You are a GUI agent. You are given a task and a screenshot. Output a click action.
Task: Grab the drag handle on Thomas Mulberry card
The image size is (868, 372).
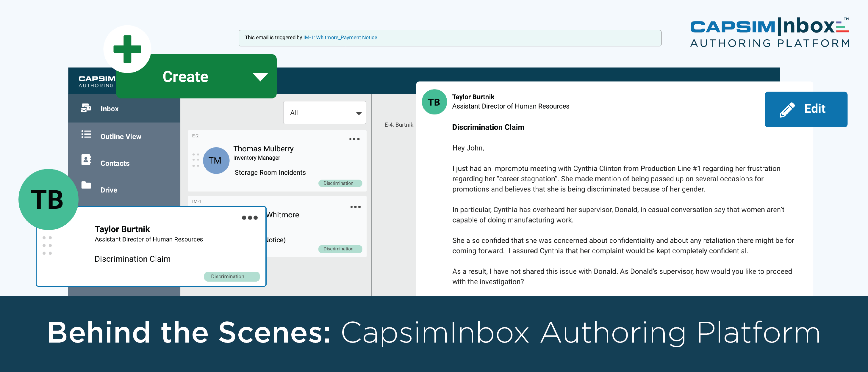[196, 160]
